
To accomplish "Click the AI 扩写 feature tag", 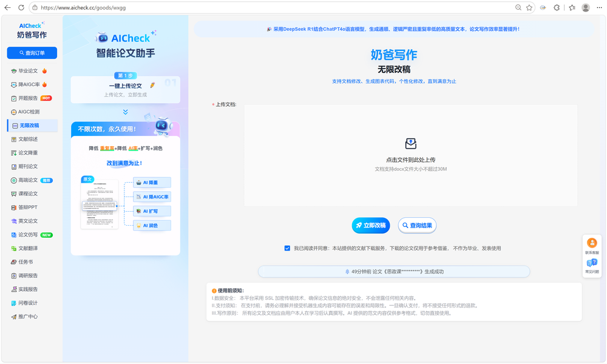I will pos(152,211).
